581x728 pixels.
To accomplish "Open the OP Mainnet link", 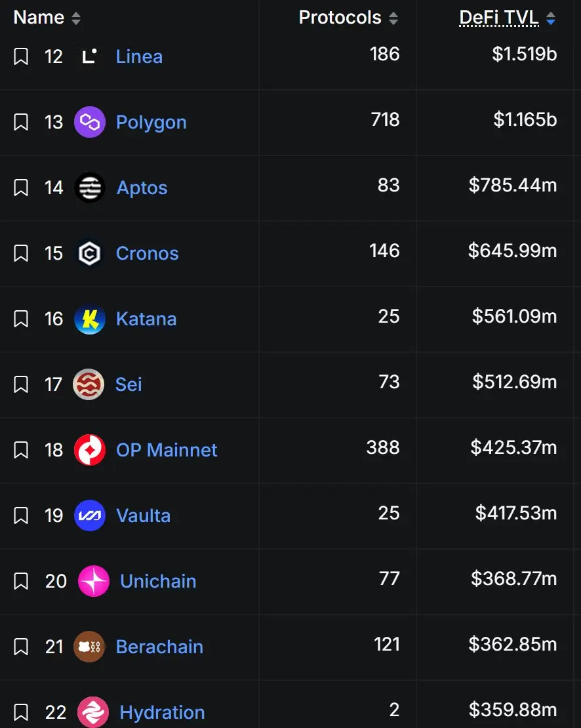I will coord(167,450).
